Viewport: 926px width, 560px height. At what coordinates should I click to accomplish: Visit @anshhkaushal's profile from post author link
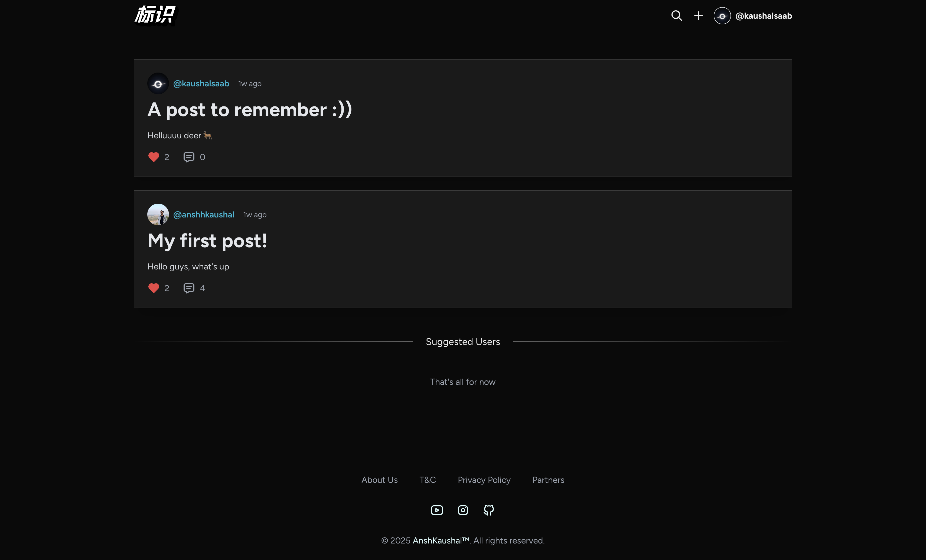tap(204, 215)
